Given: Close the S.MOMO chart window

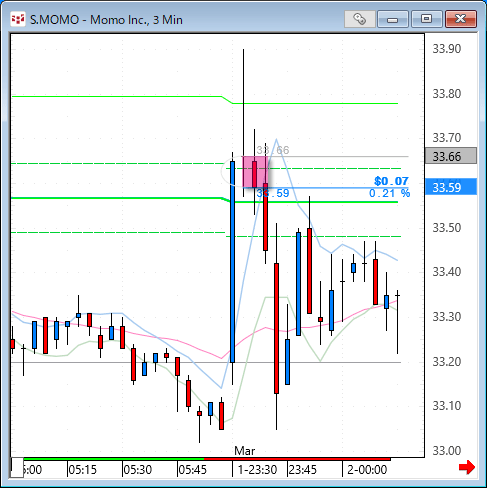Looking at the screenshot, I should [x=461, y=19].
